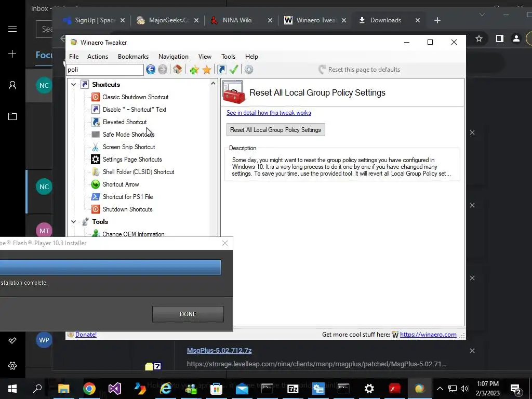Open 7-Zip from the taskbar
The width and height of the screenshot is (532, 399).
coord(292,389)
